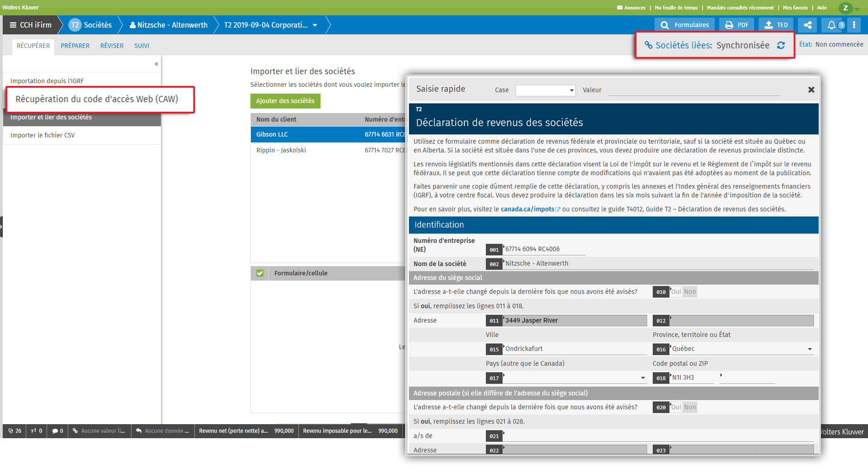Open Mes favoris in the top bar

795,8
